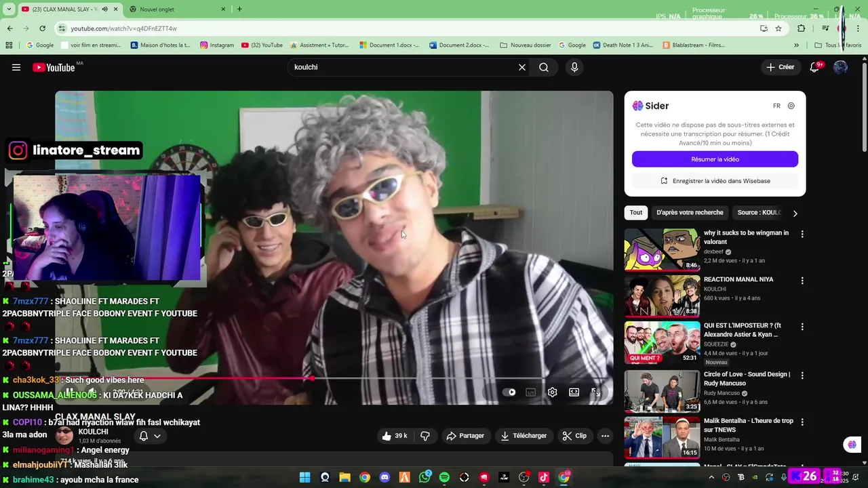The image size is (868, 488).
Task: Start voice search with the microphone
Action: 574,67
